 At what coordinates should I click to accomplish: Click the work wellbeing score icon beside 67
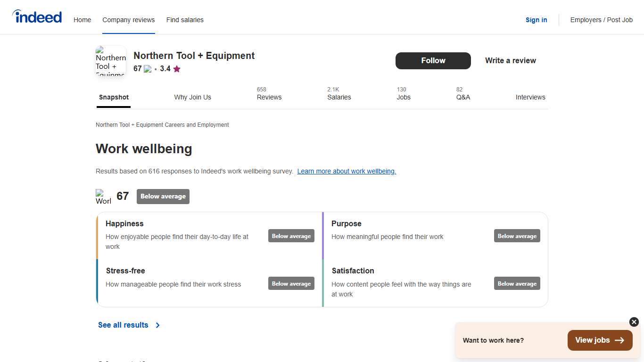point(103,197)
